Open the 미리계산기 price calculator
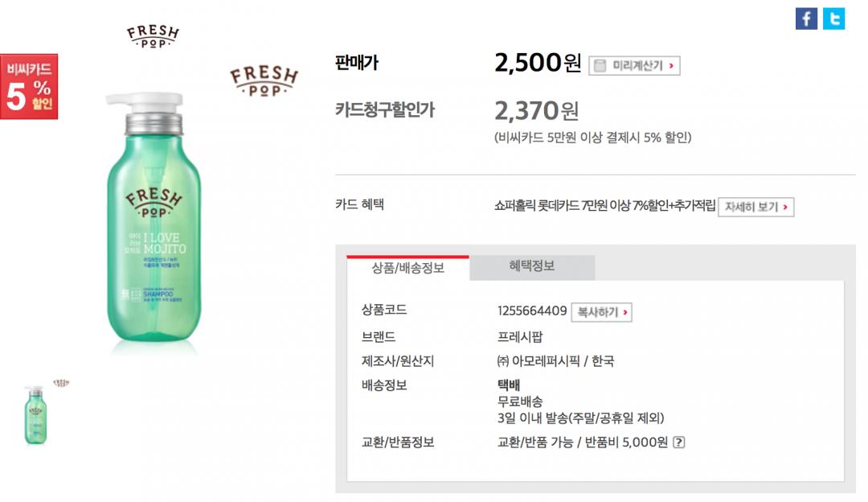This screenshot has width=868, height=502. tap(634, 65)
